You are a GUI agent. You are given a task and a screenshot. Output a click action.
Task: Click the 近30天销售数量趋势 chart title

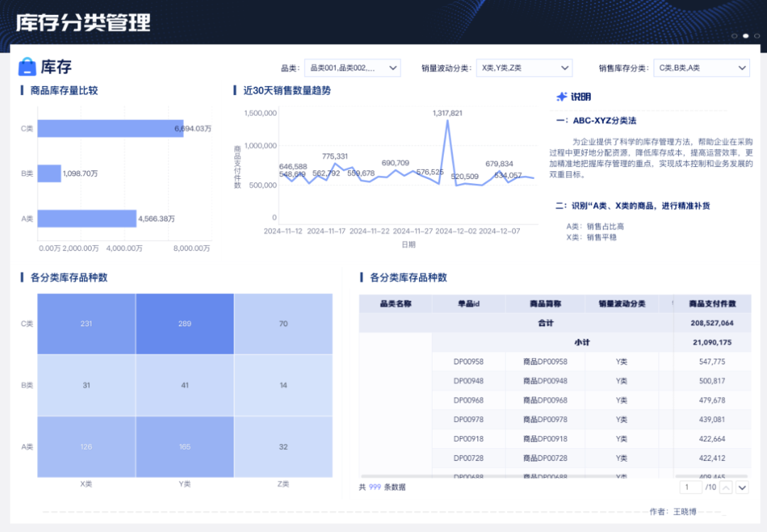(x=287, y=90)
